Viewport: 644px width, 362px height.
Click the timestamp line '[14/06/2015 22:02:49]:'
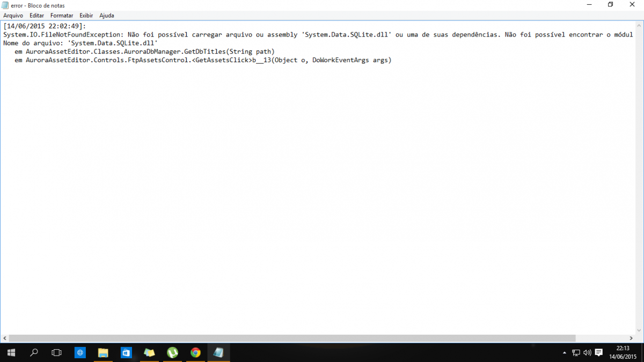pyautogui.click(x=44, y=26)
